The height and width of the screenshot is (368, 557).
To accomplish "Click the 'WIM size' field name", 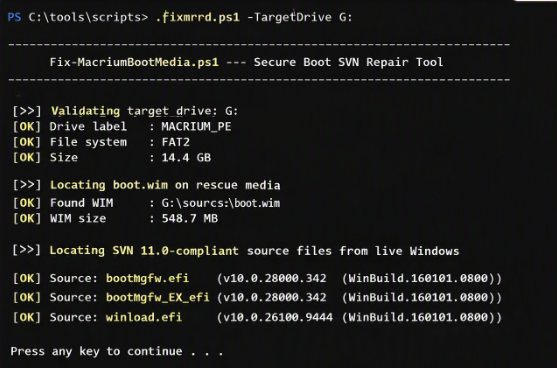I will [x=78, y=218].
